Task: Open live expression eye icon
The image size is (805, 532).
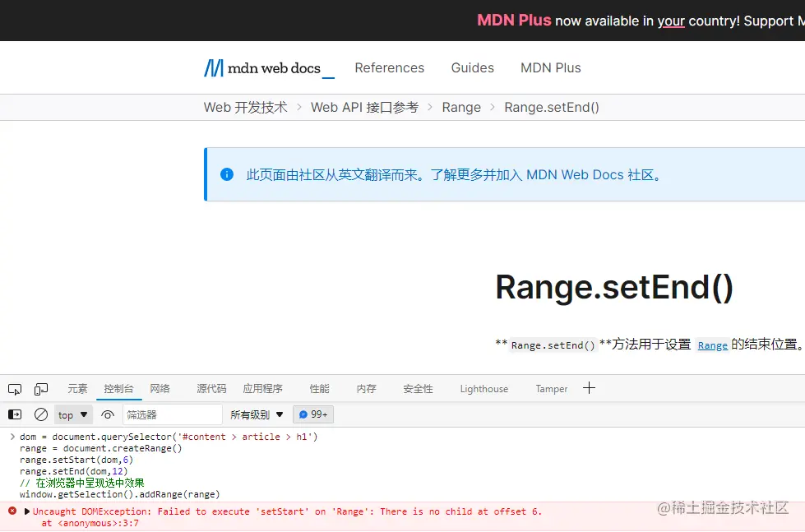Action: [107, 414]
